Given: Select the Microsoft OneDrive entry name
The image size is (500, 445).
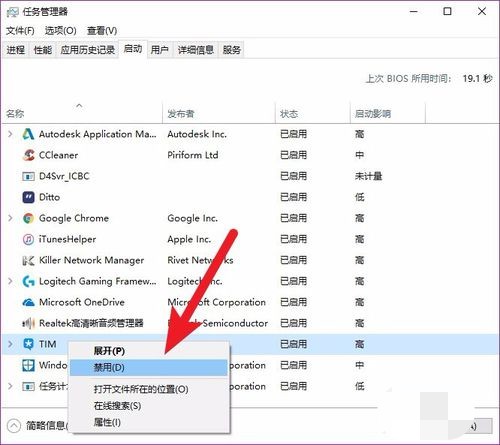Looking at the screenshot, I should point(82,302).
